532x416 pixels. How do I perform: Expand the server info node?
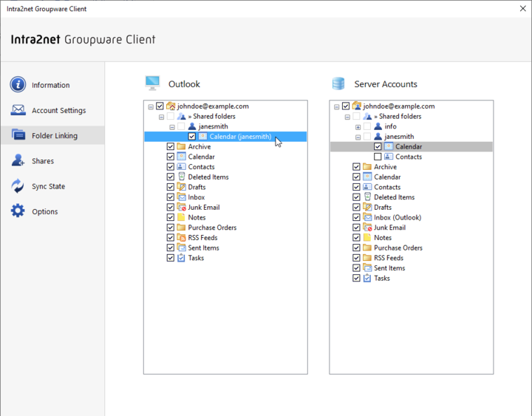[358, 127]
